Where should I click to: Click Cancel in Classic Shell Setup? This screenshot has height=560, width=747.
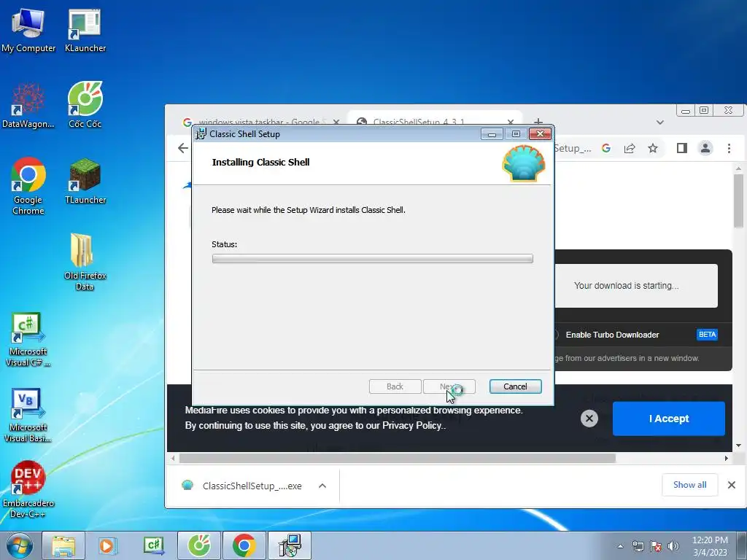(x=516, y=386)
